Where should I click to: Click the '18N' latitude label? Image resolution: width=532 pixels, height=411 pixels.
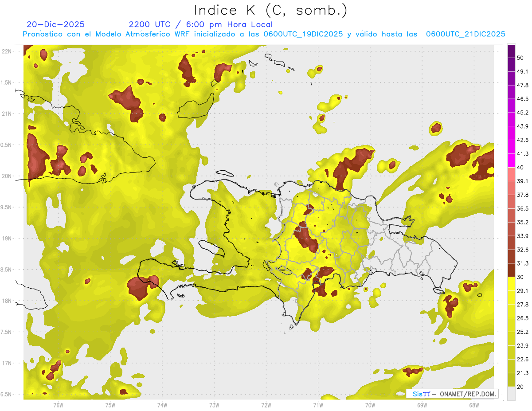coord(8,301)
